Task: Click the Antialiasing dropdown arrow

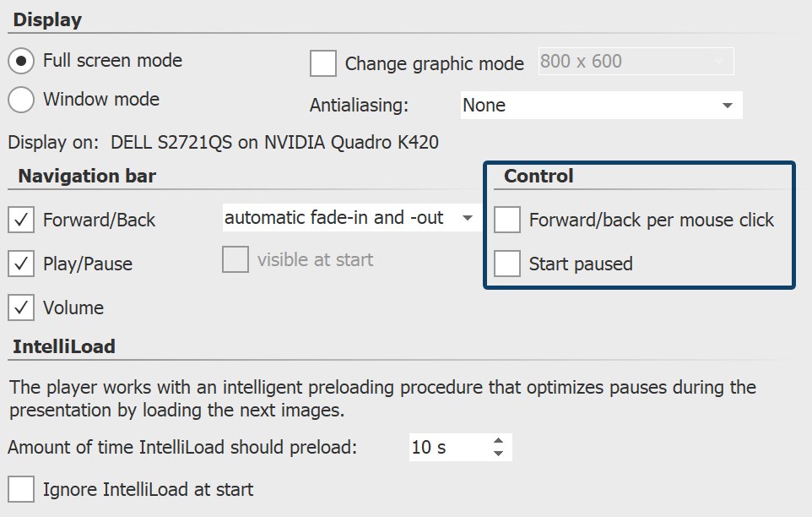Action: (x=728, y=106)
